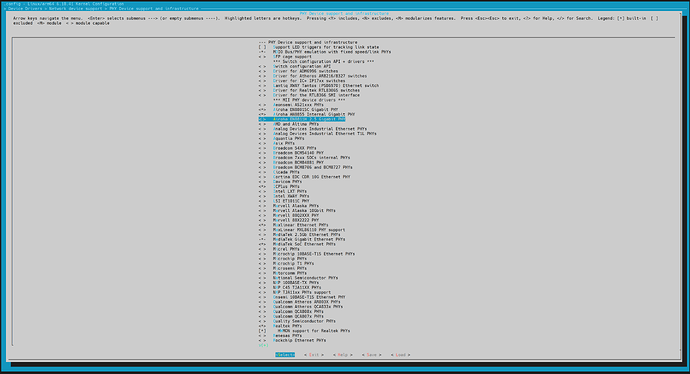This screenshot has width=690, height=374.
Task: Select Broadcom 7xxx SOCs internal PHYs
Action: point(305,158)
